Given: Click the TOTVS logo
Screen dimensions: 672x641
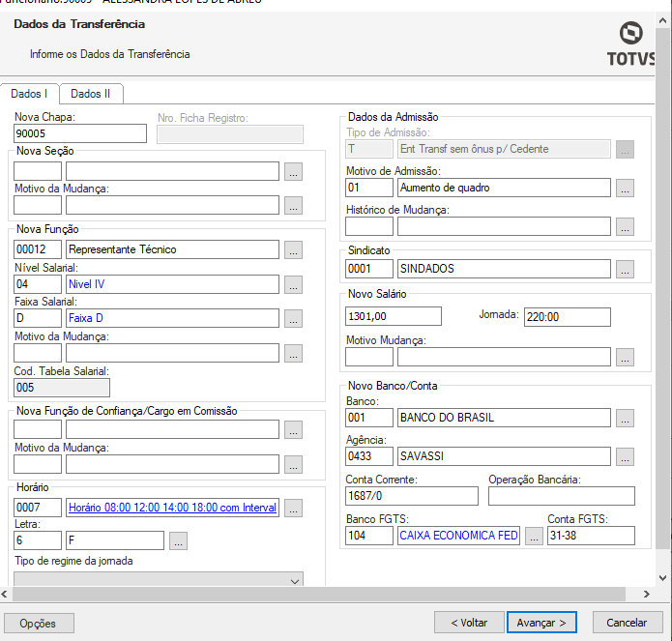Looking at the screenshot, I should (630, 44).
